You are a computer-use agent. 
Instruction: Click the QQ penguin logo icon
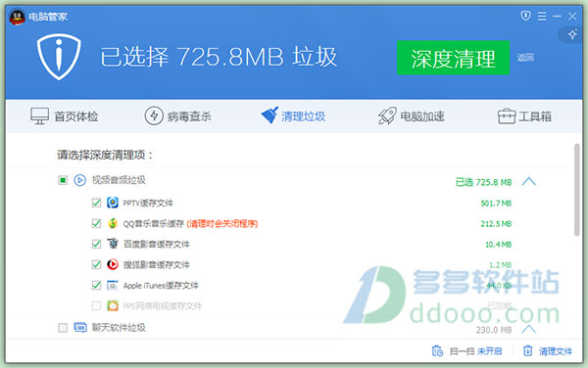tap(17, 17)
